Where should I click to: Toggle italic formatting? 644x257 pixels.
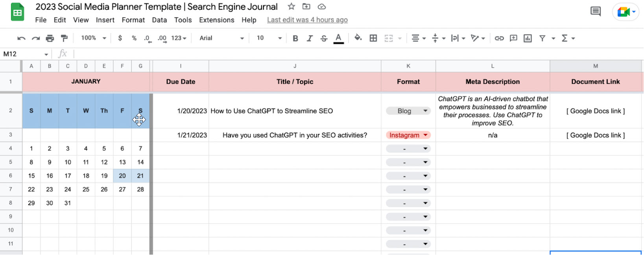310,38
